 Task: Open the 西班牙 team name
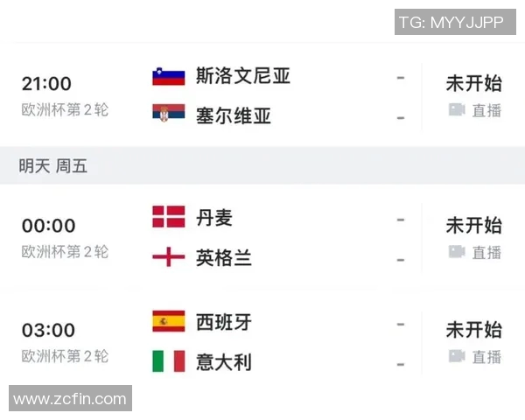(x=224, y=322)
